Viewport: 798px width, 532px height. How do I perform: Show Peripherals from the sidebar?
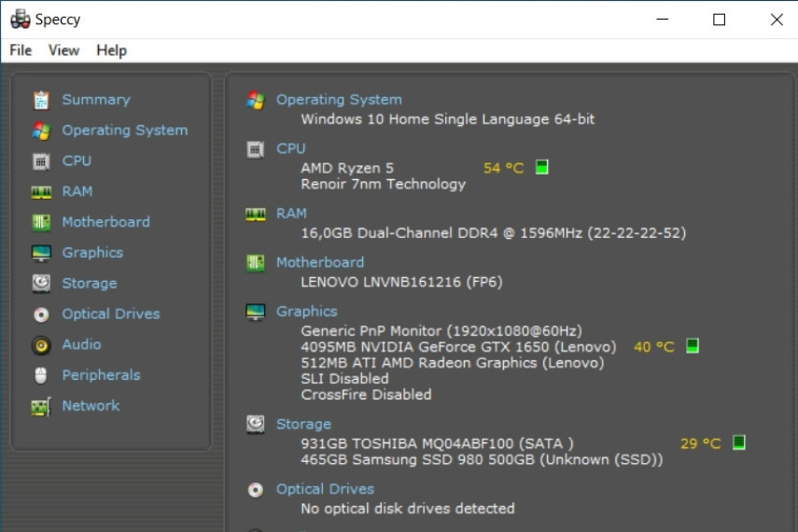click(x=102, y=375)
